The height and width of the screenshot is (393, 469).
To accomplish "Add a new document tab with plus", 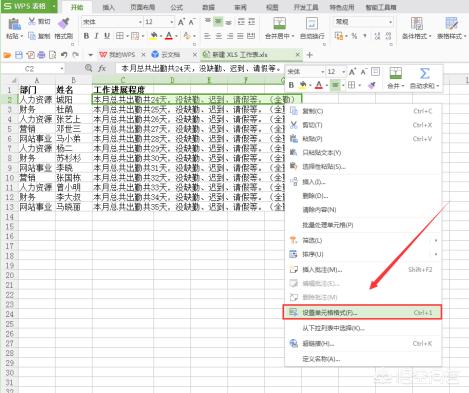I will [309, 55].
